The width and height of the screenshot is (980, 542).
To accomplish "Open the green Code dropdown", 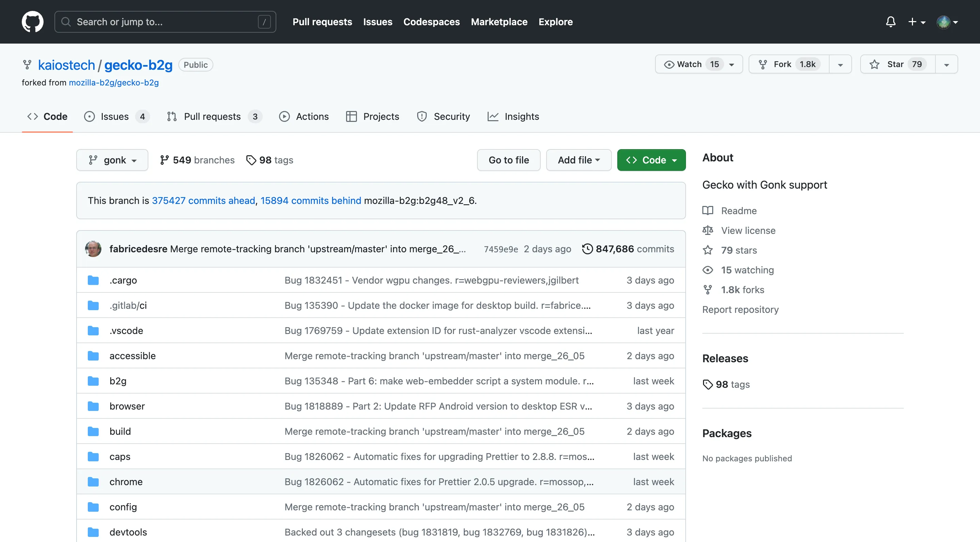I will 651,160.
